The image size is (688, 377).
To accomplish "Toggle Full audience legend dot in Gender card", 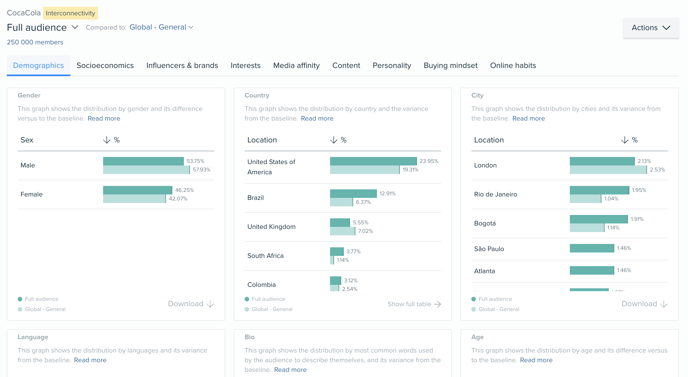I will coord(20,299).
